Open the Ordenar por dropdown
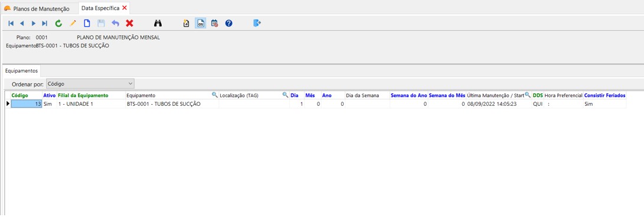The height and width of the screenshot is (217, 644). click(x=90, y=83)
